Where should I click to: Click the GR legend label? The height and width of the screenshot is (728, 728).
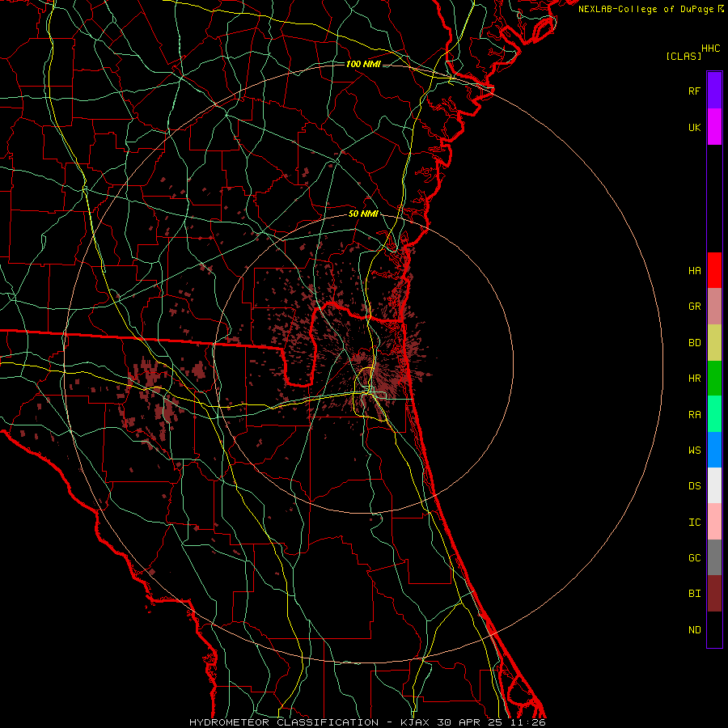click(694, 307)
